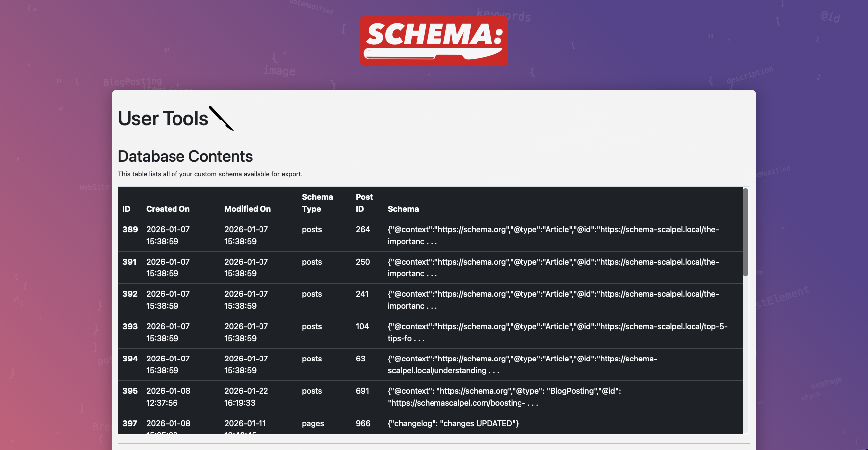Click the Schema column header
Screen dimensions: 868x450
pyautogui.click(x=403, y=209)
